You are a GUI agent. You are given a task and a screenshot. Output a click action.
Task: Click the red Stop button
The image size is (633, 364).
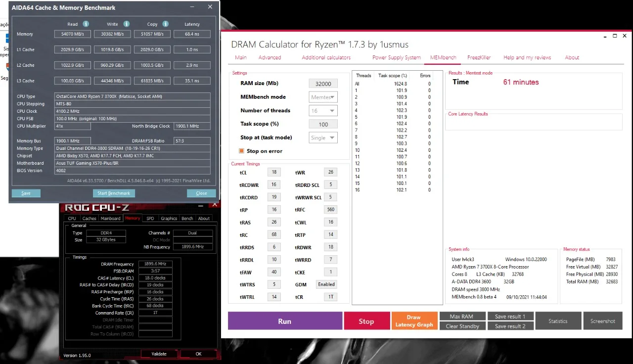coord(366,321)
